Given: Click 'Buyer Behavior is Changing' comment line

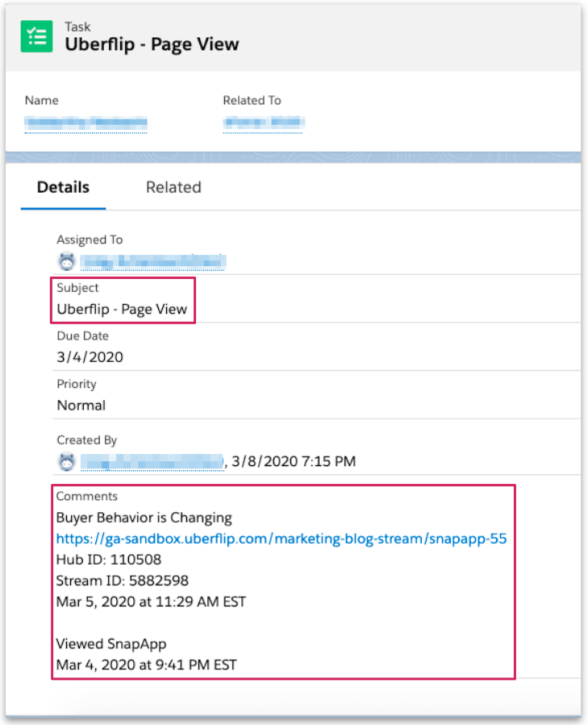Looking at the screenshot, I should click(144, 518).
